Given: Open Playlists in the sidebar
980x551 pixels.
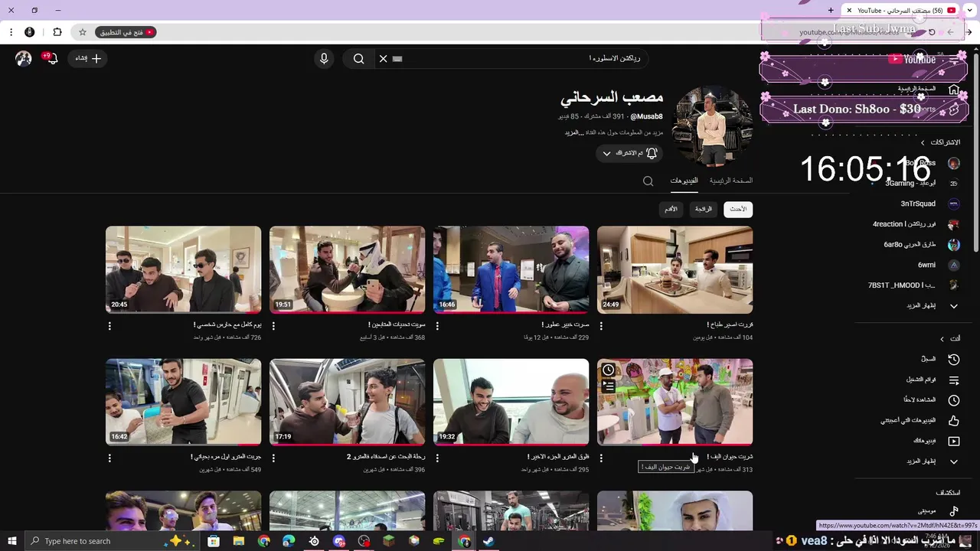Looking at the screenshot, I should click(x=939, y=380).
